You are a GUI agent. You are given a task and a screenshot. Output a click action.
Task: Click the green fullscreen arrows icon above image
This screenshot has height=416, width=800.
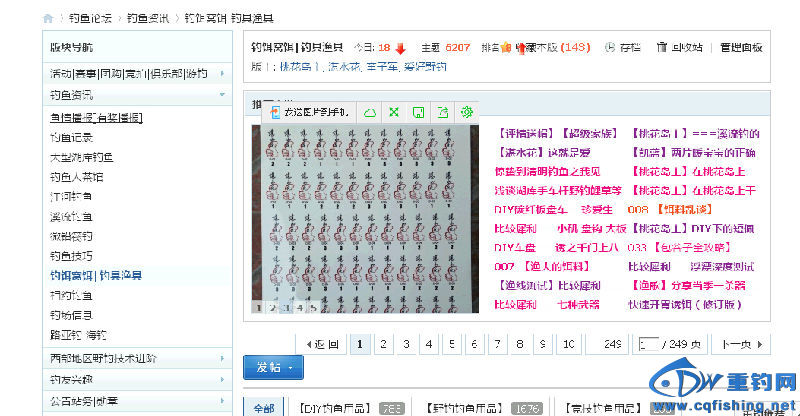point(394,112)
